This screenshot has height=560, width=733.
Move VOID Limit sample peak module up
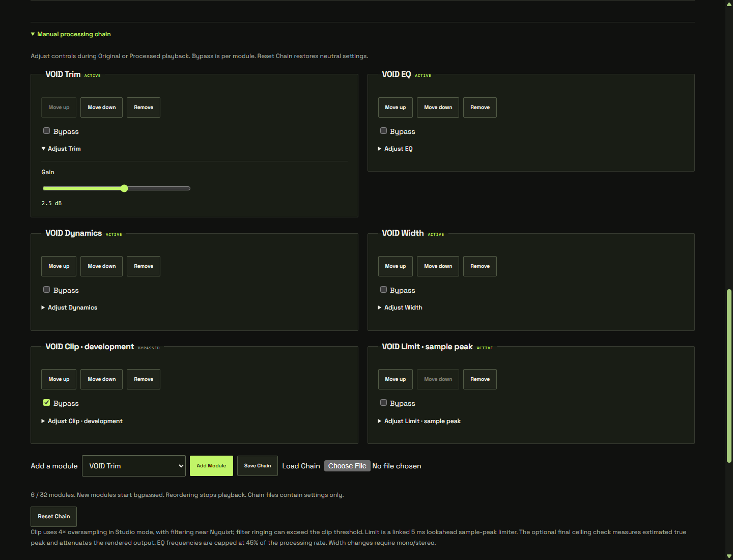click(396, 379)
